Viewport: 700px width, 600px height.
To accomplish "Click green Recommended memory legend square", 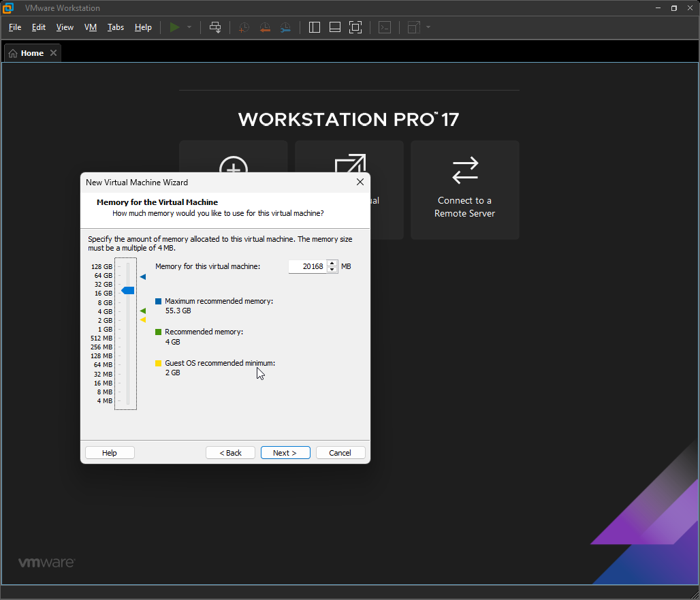I will click(x=158, y=332).
